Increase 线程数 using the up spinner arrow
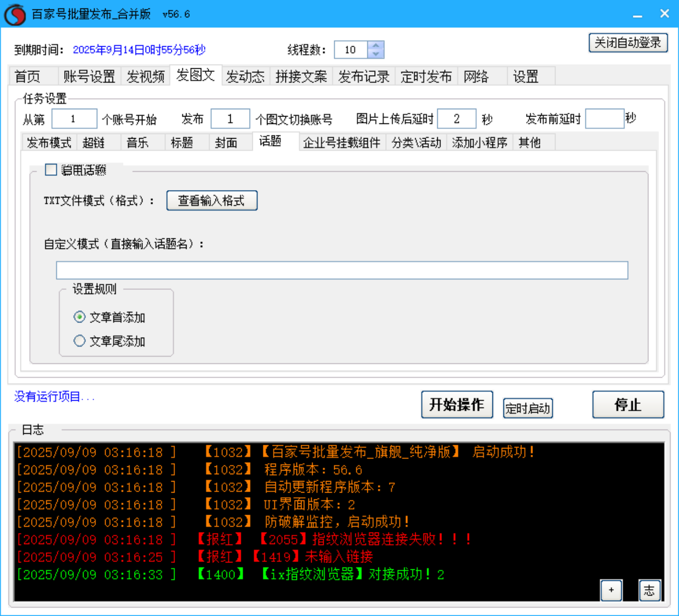Screen dimensions: 679x616 (376, 46)
